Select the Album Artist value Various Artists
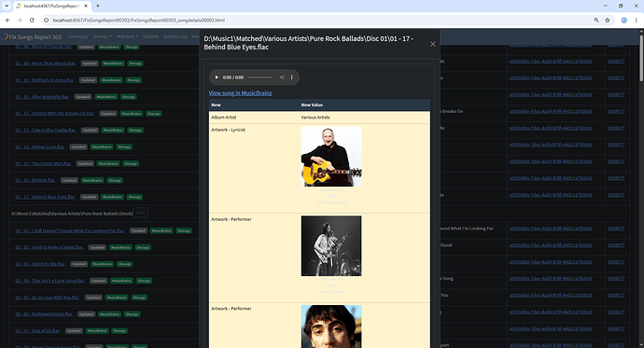The height and width of the screenshot is (348, 644). pyautogui.click(x=315, y=118)
